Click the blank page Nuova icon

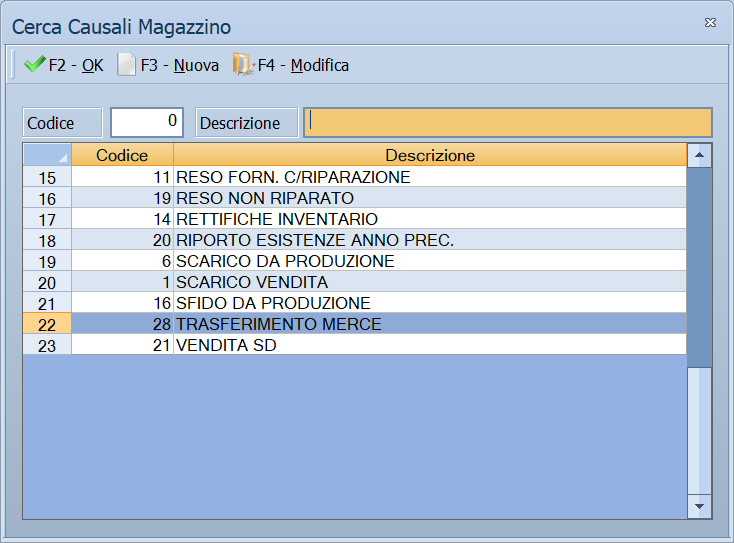click(x=126, y=65)
